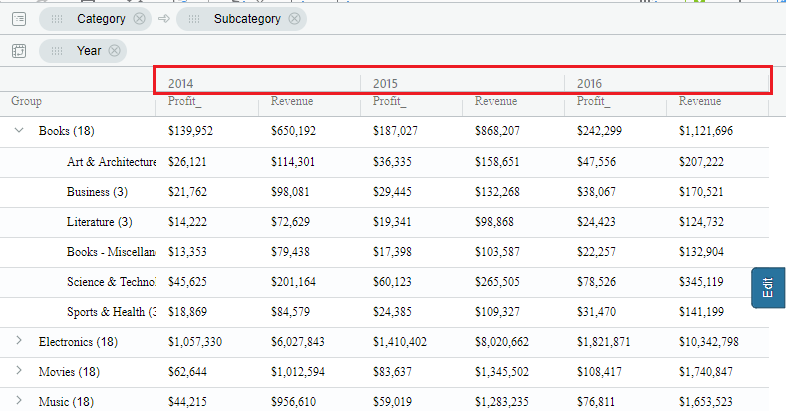The image size is (786, 411).
Task: Click the drag handle on Category chip
Action: (57, 19)
